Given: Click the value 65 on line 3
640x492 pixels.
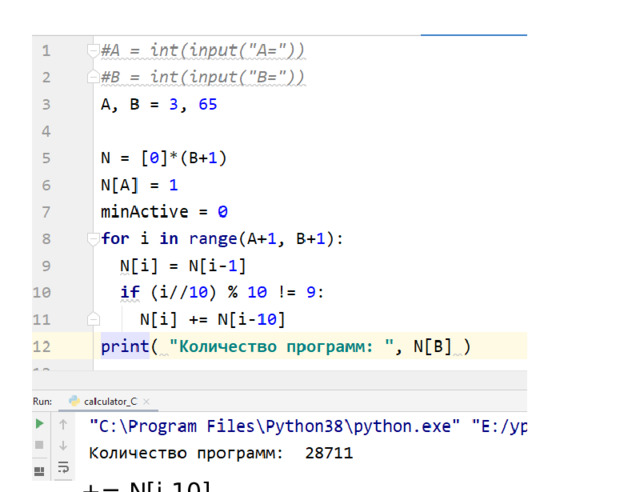Looking at the screenshot, I should [x=208, y=105].
